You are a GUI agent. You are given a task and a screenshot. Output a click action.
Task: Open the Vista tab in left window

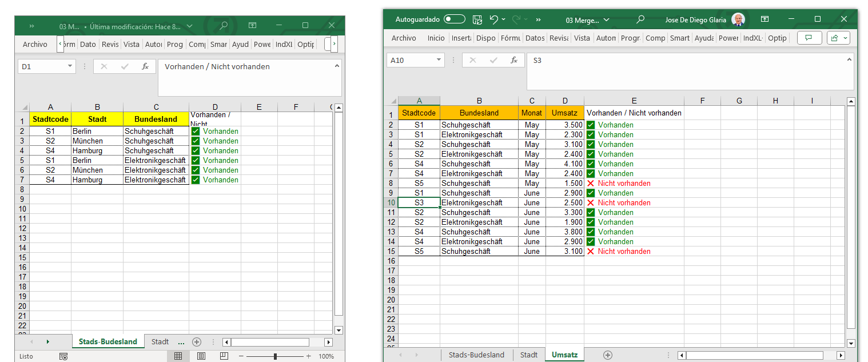[131, 44]
